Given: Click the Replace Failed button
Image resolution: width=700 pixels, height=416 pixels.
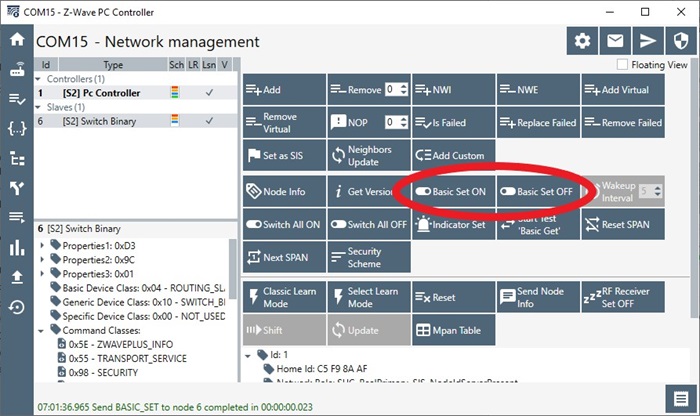Looking at the screenshot, I should [538, 122].
